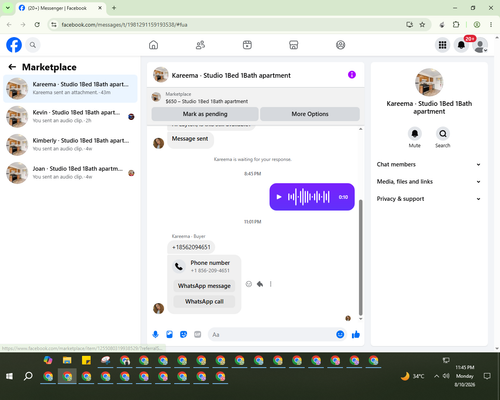
Task: Click the message text input field
Action: [272, 334]
